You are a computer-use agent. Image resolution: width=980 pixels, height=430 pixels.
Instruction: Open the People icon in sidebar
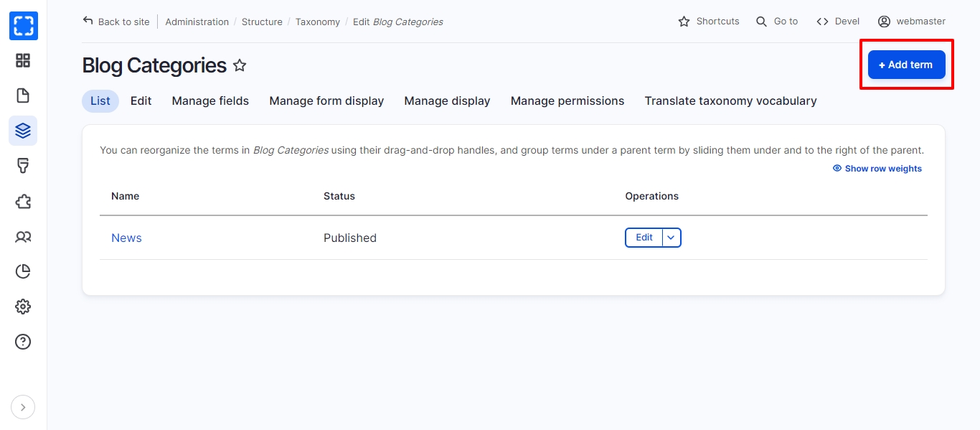pyautogui.click(x=23, y=236)
